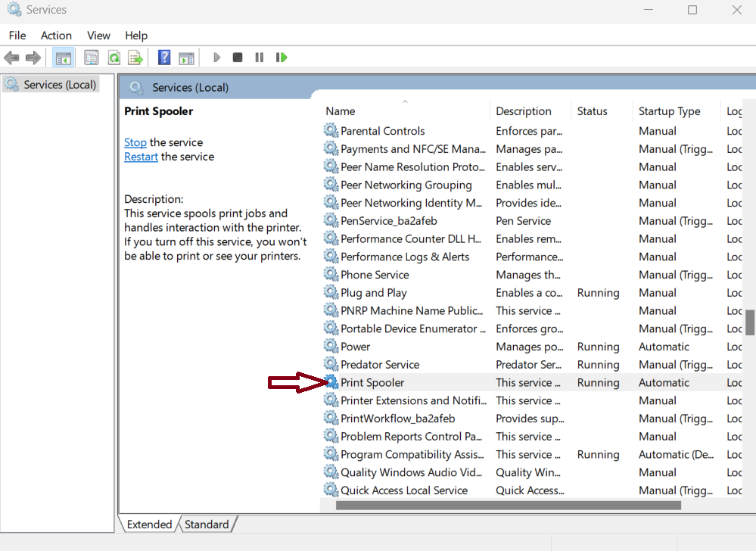Select Services (Local) in the console tree
This screenshot has height=551, width=756.
(x=59, y=85)
